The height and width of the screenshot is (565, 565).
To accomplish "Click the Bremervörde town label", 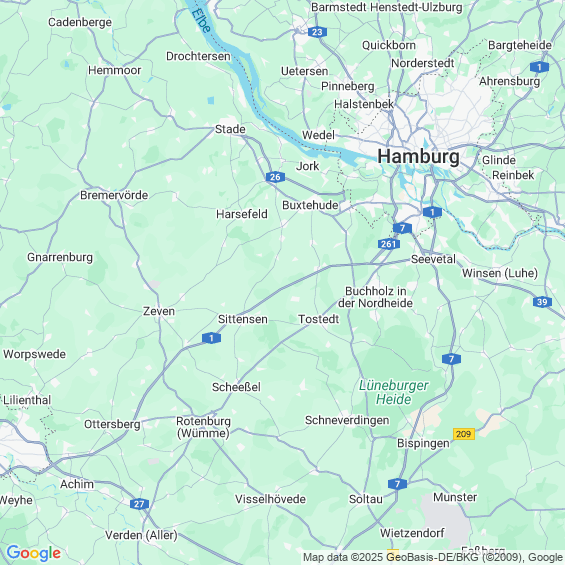I will tap(114, 195).
